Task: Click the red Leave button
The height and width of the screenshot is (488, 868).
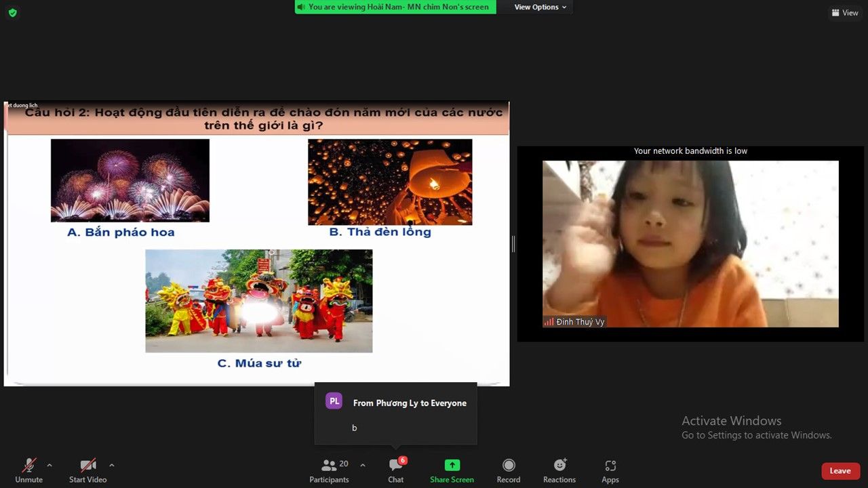Action: 840,471
